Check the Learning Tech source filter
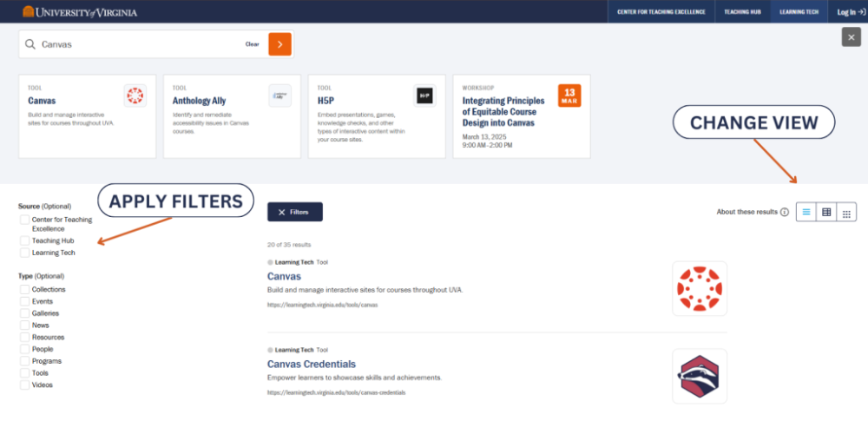Screen dimensions: 868x434 click(25, 253)
